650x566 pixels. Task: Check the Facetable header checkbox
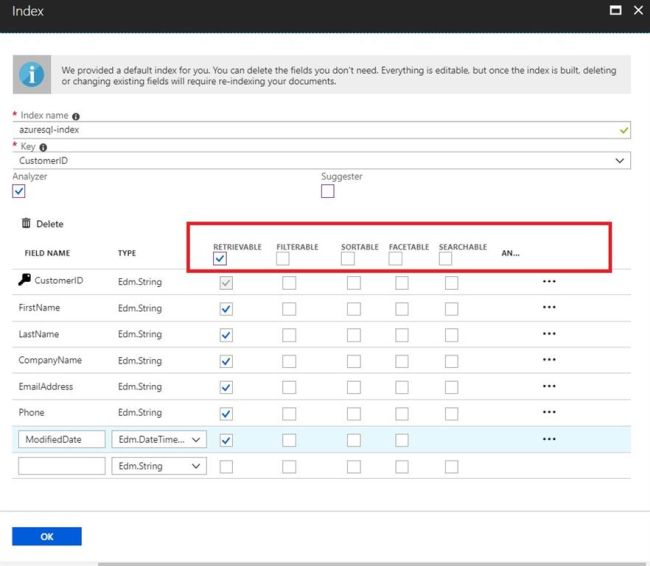tap(395, 259)
